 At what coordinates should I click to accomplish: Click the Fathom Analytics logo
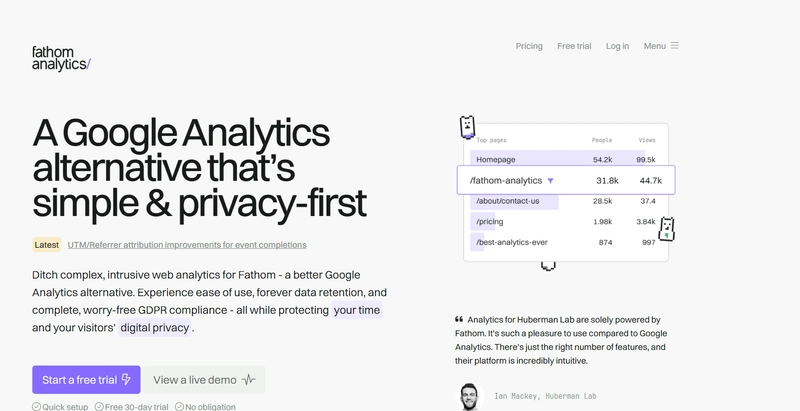61,58
